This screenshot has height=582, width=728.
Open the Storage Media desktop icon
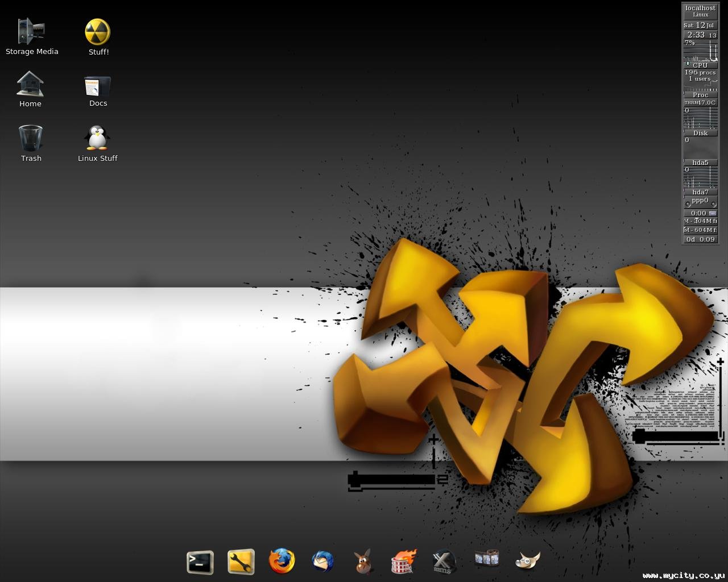point(31,32)
